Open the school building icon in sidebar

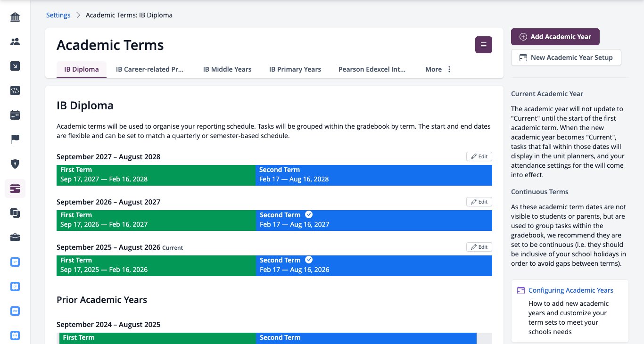[15, 17]
